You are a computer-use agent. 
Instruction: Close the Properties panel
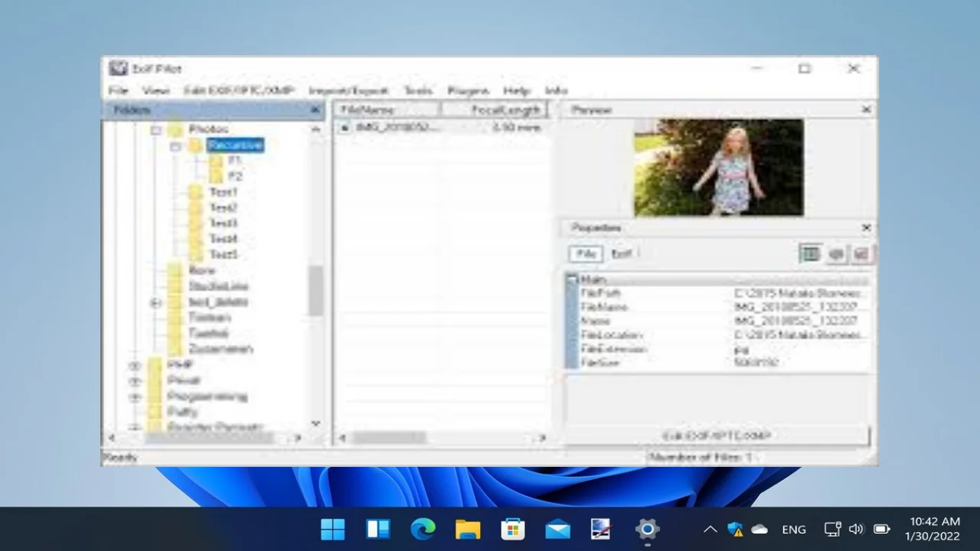click(x=866, y=228)
